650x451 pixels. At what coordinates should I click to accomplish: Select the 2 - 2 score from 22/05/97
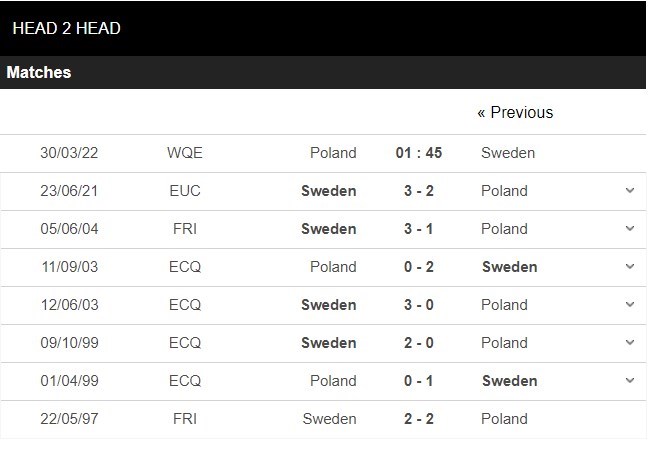[x=419, y=419]
